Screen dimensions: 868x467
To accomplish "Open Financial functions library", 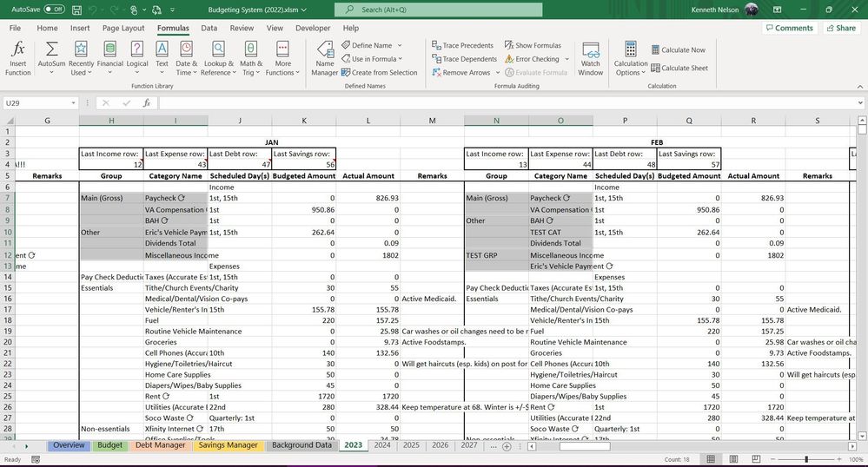I will click(109, 57).
